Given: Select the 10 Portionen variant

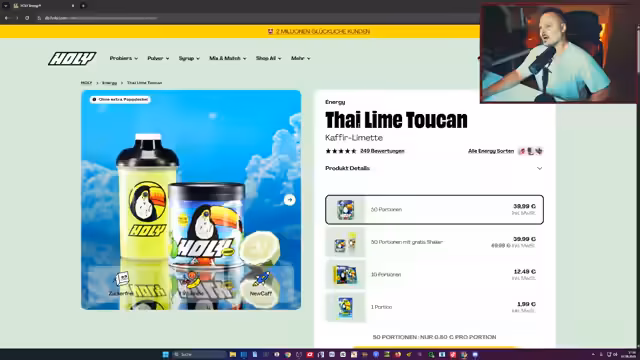Looking at the screenshot, I should pos(434,275).
